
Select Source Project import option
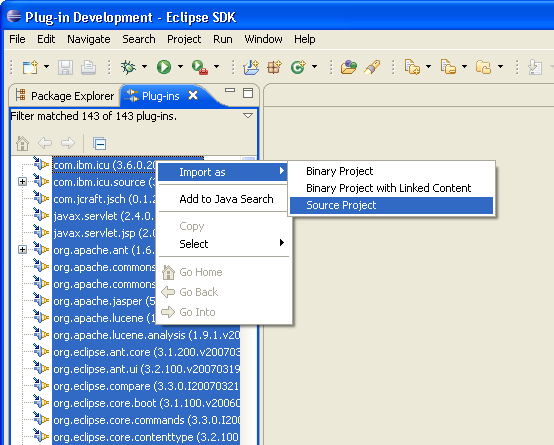coord(391,205)
